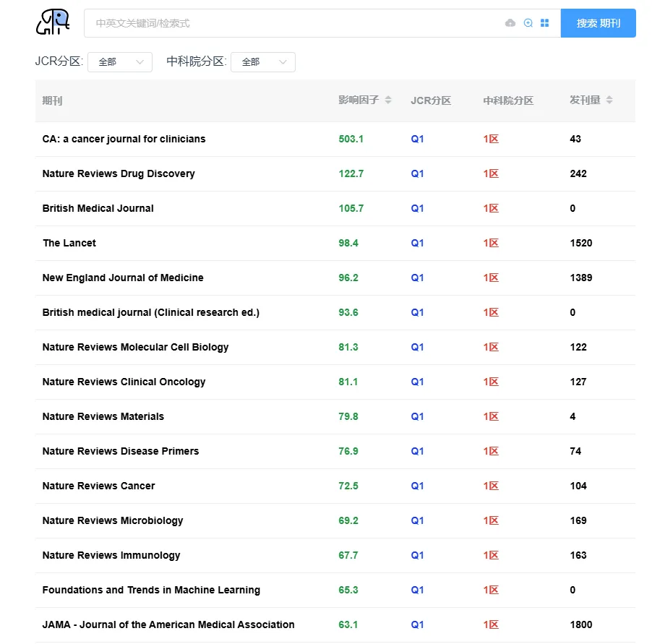
Task: Click the 搜索 期刊 button
Action: click(x=598, y=23)
